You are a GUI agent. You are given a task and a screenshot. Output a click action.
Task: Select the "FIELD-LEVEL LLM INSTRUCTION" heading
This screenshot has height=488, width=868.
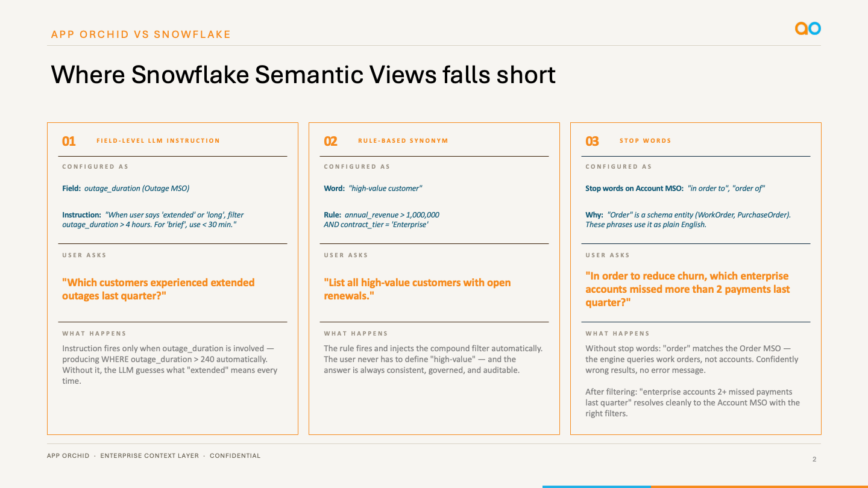click(159, 141)
